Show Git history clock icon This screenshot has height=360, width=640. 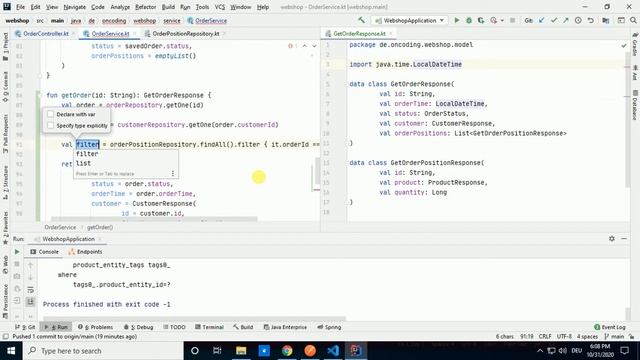point(578,20)
